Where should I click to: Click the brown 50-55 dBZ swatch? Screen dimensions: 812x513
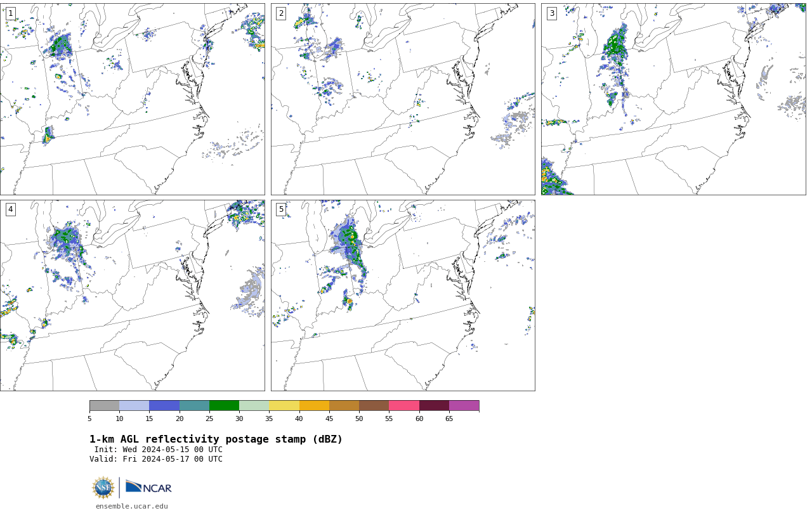tap(374, 406)
